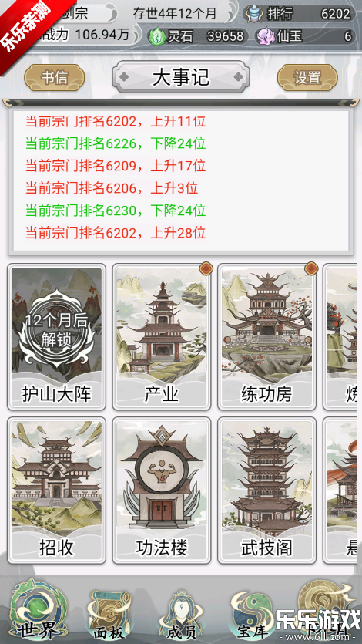Open the 世界 world icon
This screenshot has width=362, height=644.
pyautogui.click(x=39, y=611)
